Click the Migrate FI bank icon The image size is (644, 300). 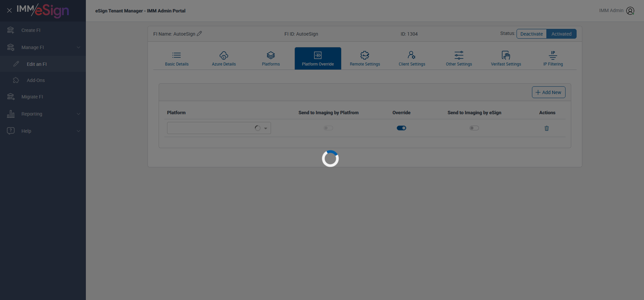(11, 97)
